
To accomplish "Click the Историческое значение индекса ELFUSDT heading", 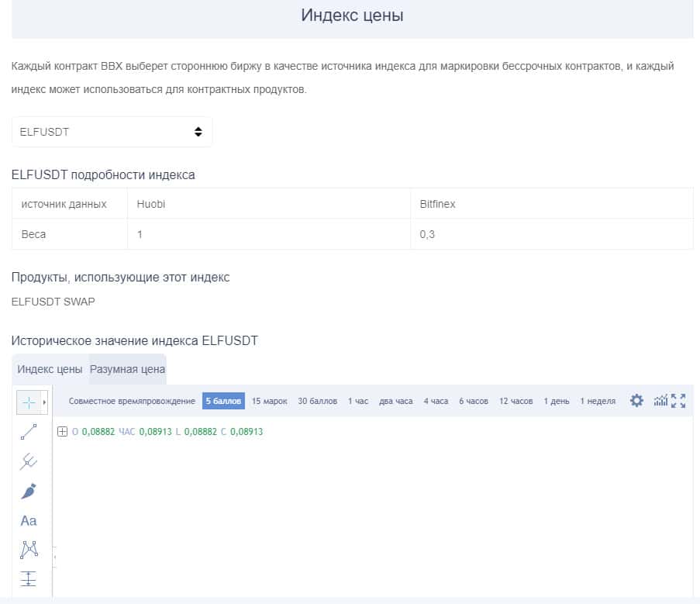I will click(135, 340).
